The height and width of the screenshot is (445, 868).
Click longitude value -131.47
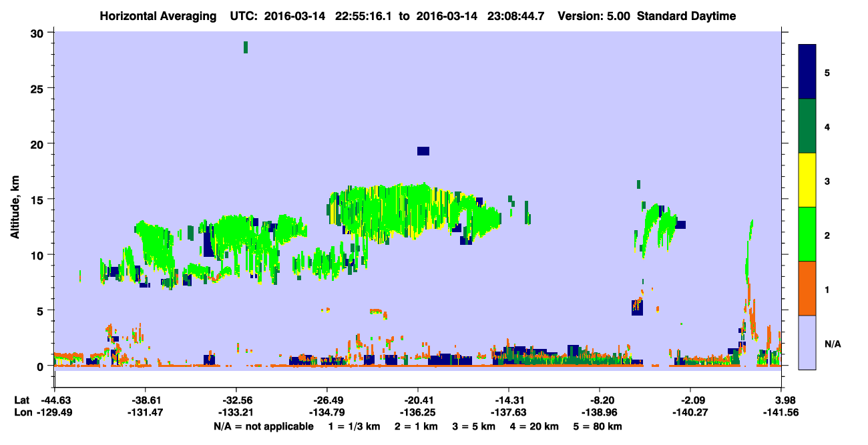tap(145, 412)
